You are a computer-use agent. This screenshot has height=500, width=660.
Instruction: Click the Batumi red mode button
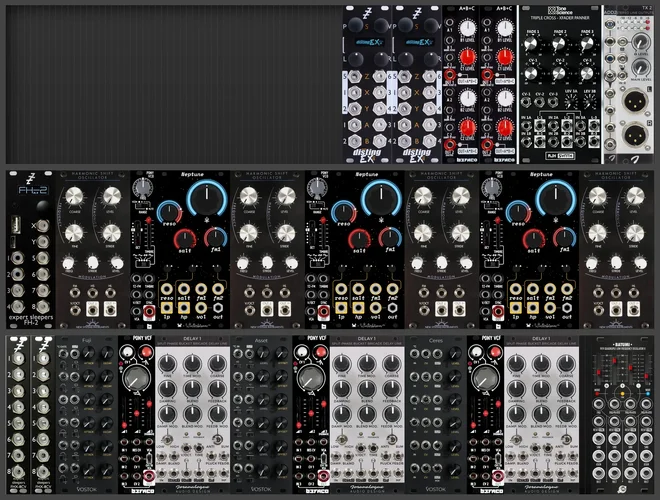(597, 394)
